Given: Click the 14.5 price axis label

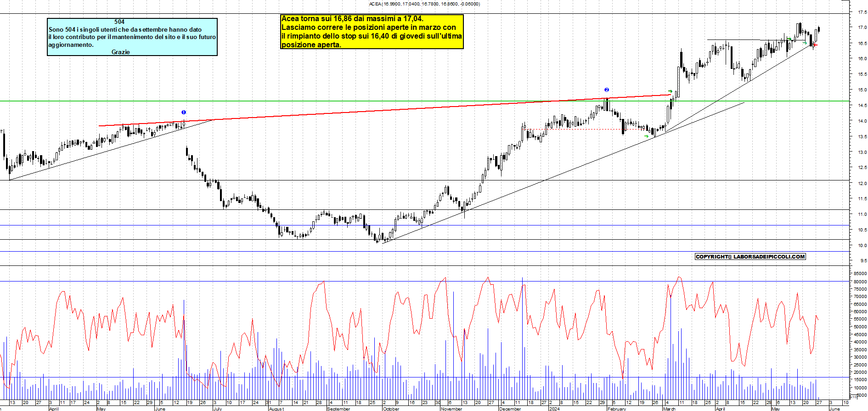Looking at the screenshot, I should click(x=862, y=106).
